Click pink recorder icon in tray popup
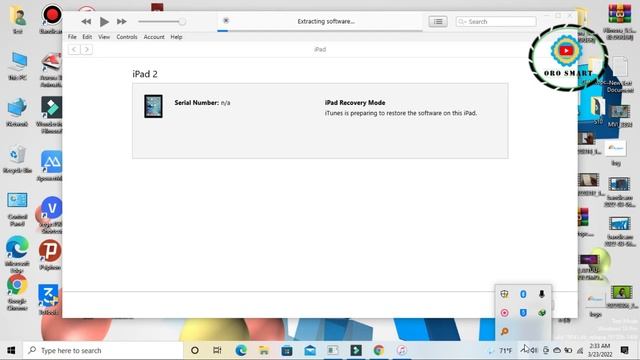640x360 pixels. pos(504,313)
